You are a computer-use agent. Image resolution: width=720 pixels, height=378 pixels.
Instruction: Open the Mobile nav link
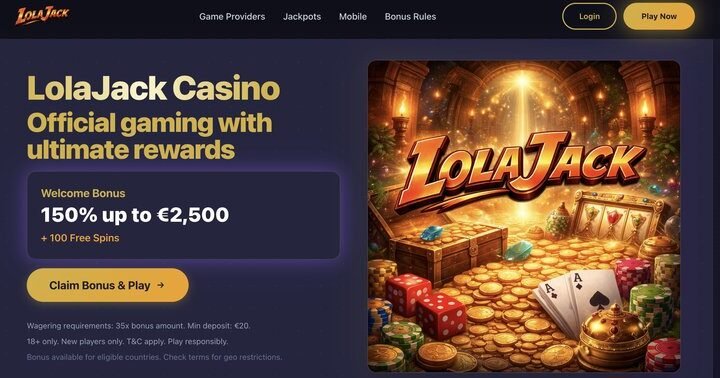tap(353, 17)
